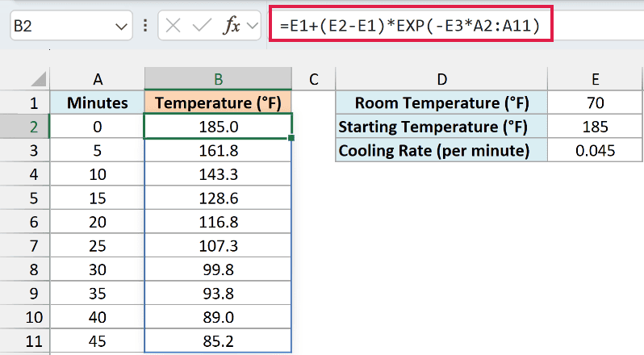Screen dimensions: 644x355
Task: Select row 2 header
Action: [25, 127]
